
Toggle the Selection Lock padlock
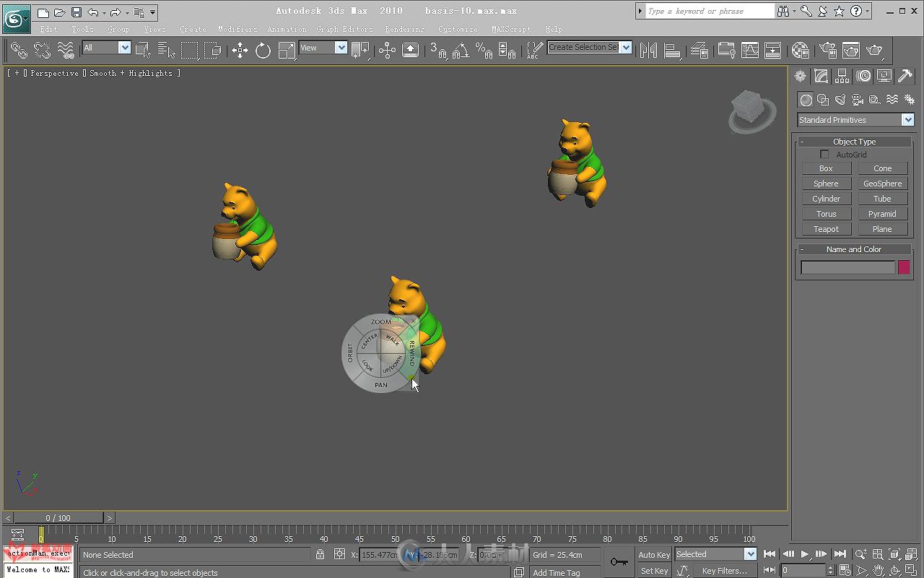[320, 554]
